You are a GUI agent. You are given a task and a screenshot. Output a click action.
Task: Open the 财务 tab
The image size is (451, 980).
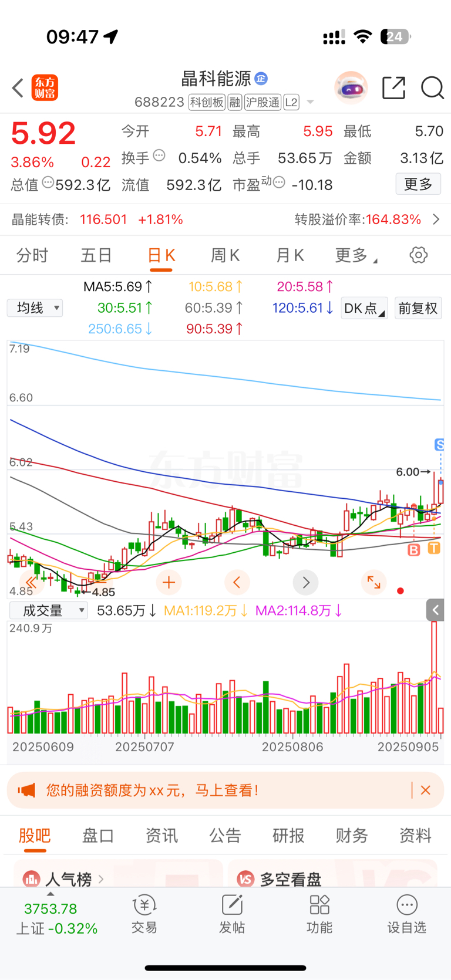point(352,835)
